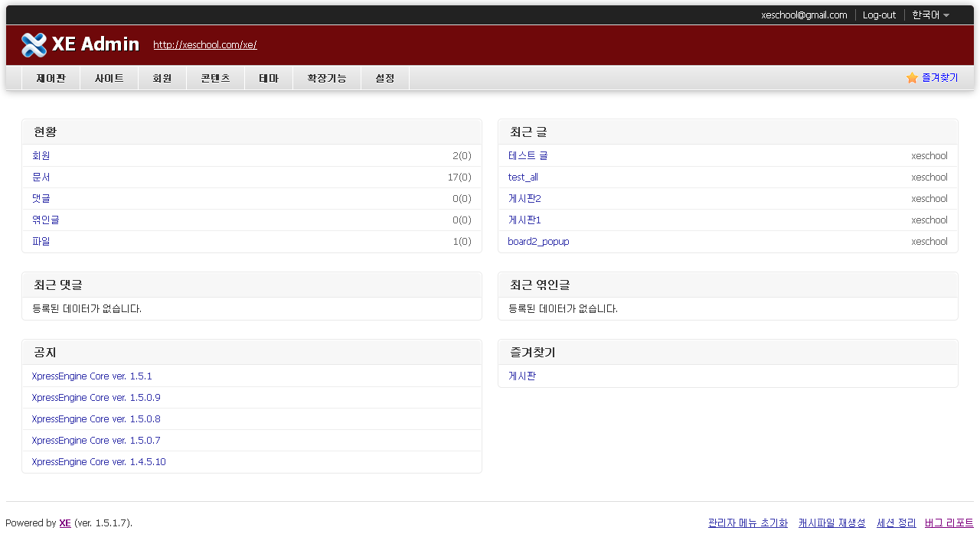
Task: Open the 회원 statistics link
Action: pyautogui.click(x=41, y=155)
